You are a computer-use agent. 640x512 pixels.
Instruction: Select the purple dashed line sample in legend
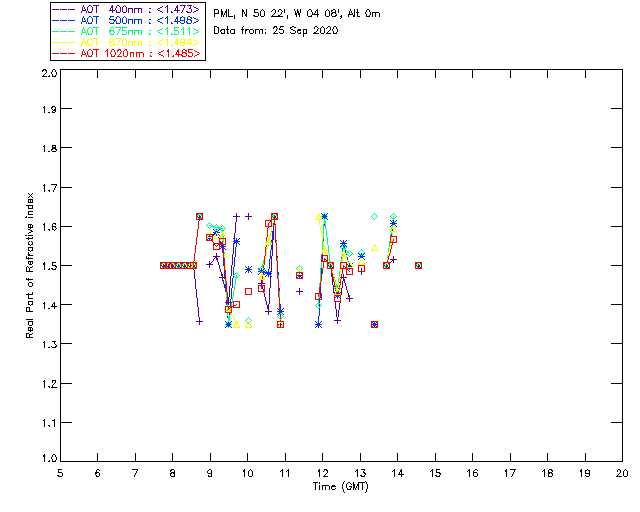(63, 9)
